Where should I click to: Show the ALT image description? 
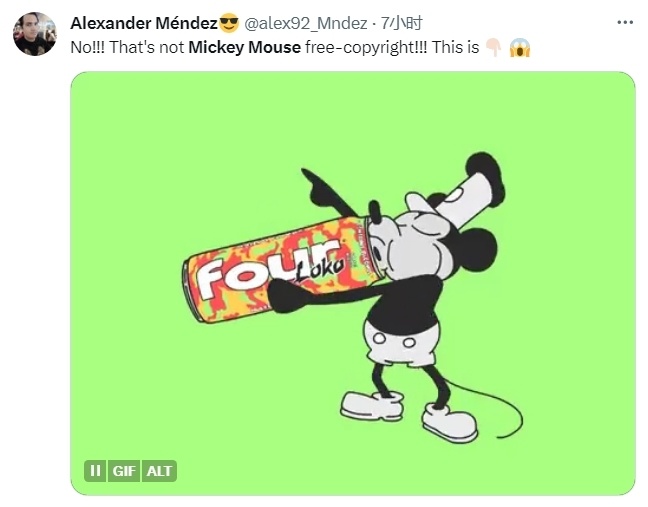click(159, 471)
